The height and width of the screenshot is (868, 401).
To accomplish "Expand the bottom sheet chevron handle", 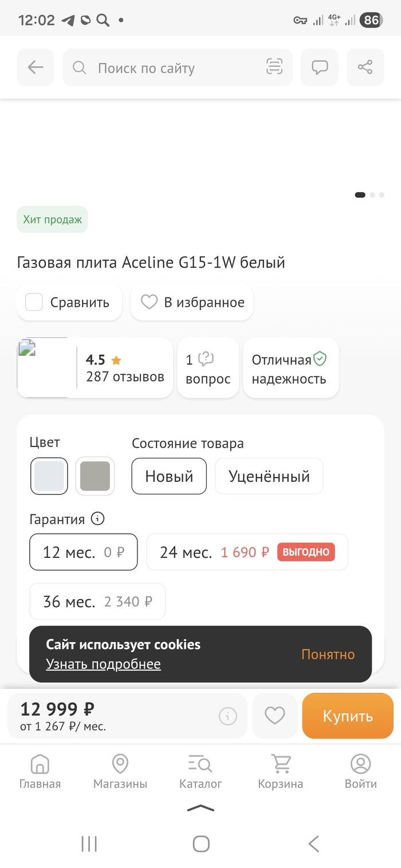I will pyautogui.click(x=200, y=808).
